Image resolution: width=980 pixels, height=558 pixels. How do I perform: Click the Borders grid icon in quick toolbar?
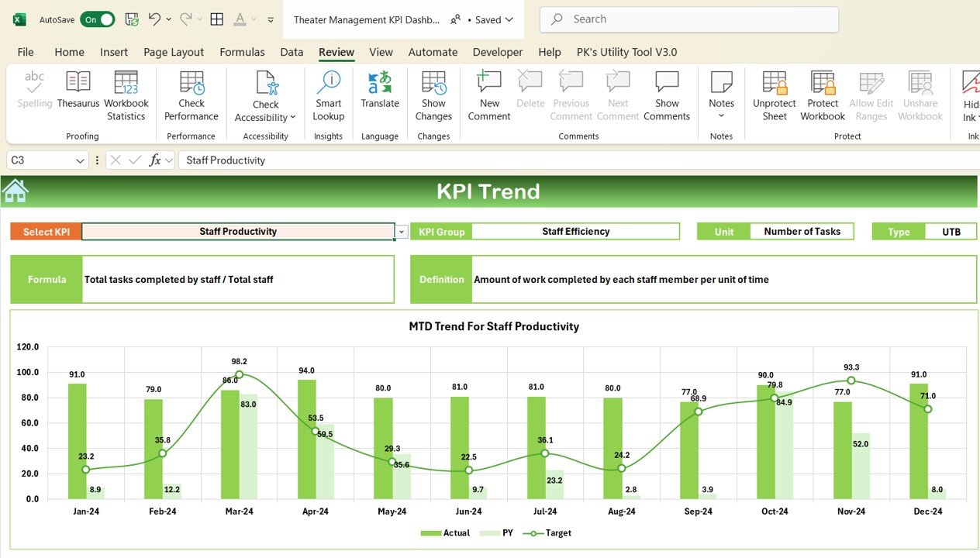[217, 19]
